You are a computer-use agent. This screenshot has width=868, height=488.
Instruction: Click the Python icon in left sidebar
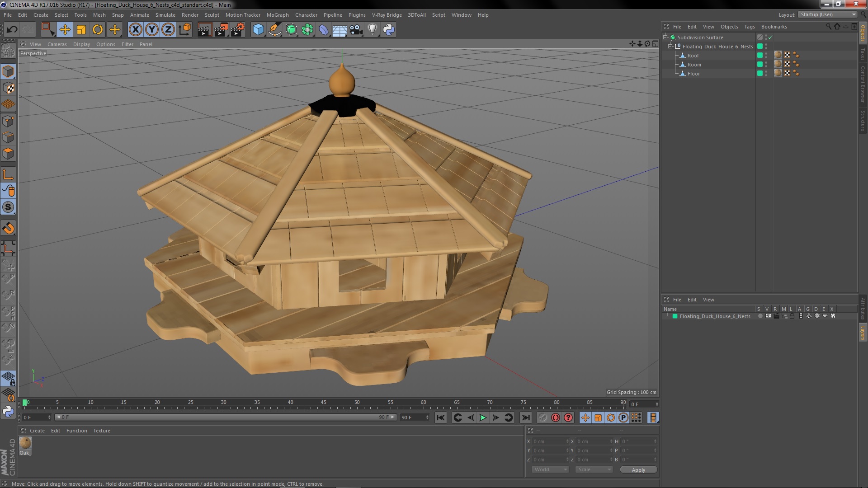point(8,411)
